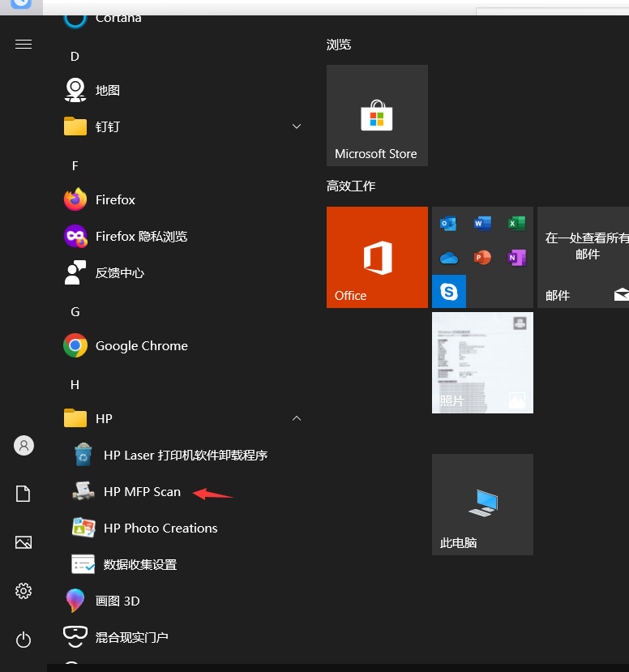Open Settings gear in left rail
Viewport: 629px width, 672px height.
tap(24, 591)
